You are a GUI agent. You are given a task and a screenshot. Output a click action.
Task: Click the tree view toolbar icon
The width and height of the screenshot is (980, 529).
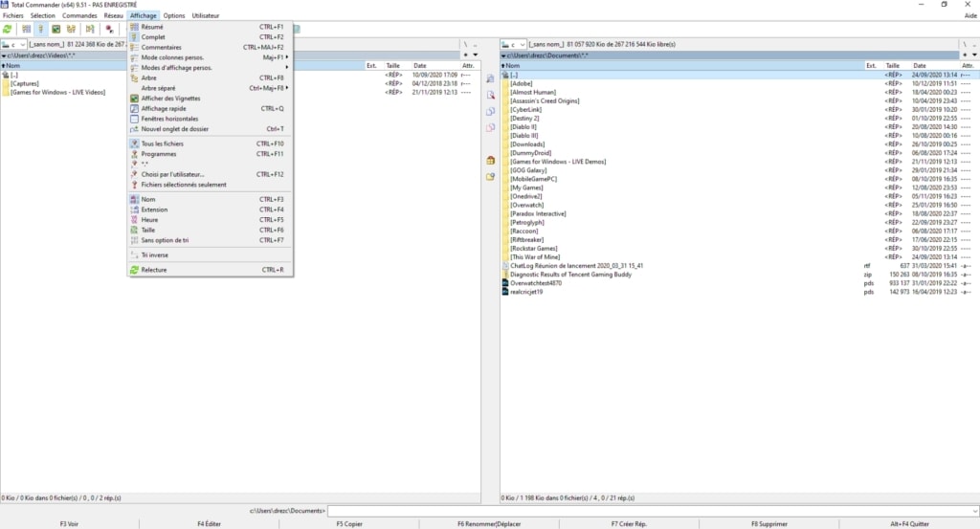tap(71, 30)
